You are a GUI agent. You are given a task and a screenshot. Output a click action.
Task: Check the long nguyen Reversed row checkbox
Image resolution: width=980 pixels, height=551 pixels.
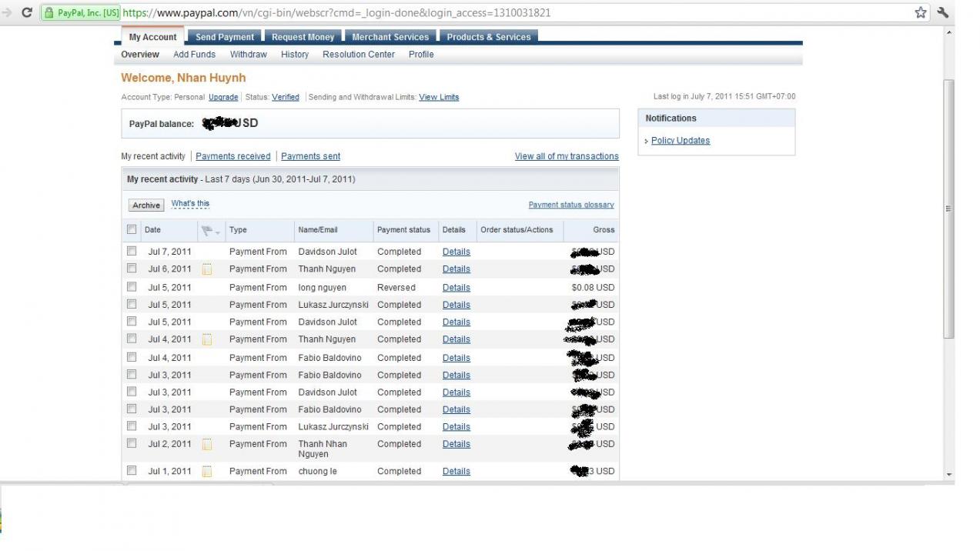132,286
